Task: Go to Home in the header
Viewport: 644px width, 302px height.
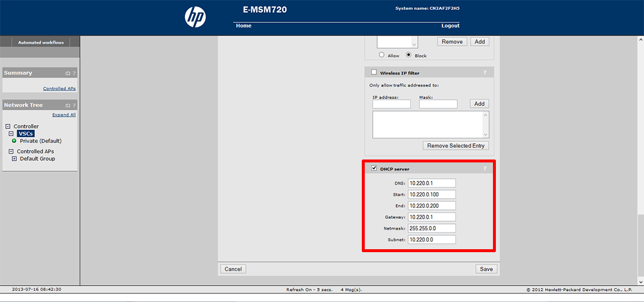Action: [x=244, y=26]
